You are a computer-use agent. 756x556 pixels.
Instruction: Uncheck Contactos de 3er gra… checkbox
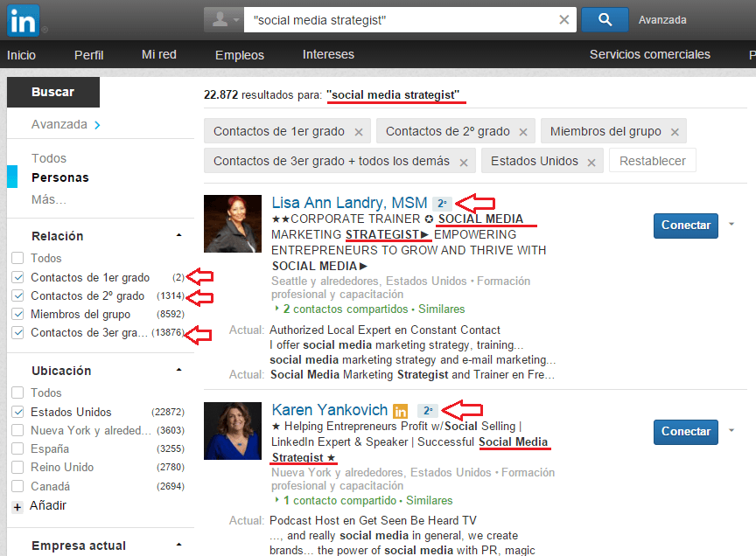[17, 332]
